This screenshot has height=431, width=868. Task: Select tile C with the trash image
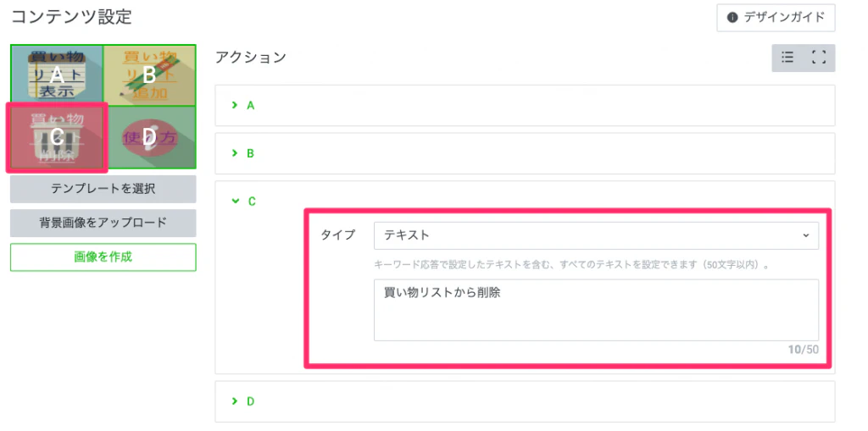point(57,136)
